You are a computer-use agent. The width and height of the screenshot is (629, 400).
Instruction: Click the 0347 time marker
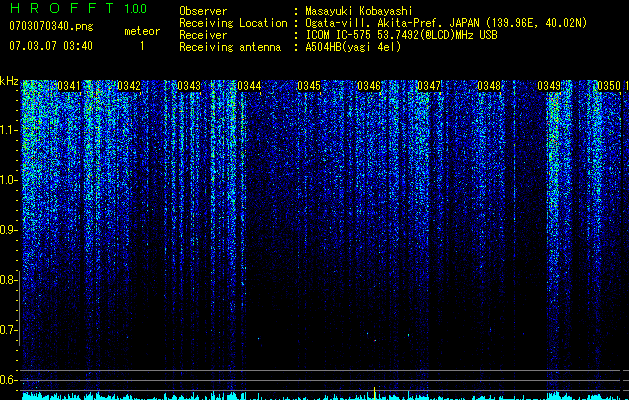429,86
